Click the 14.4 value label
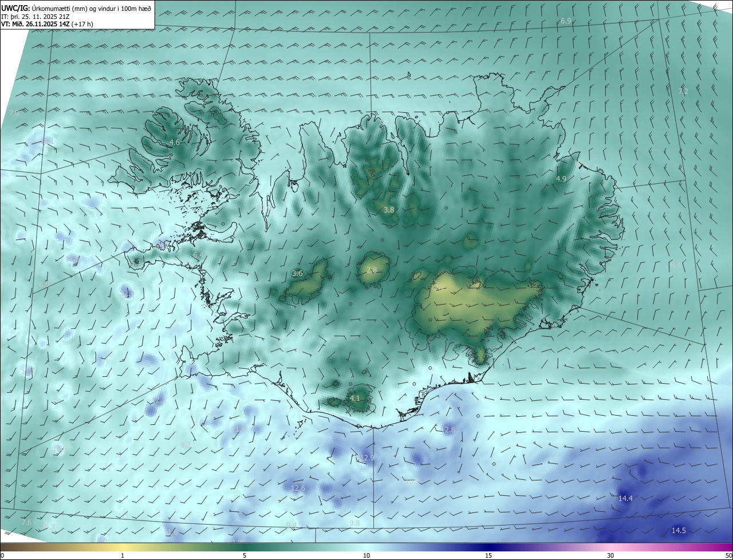 [625, 499]
